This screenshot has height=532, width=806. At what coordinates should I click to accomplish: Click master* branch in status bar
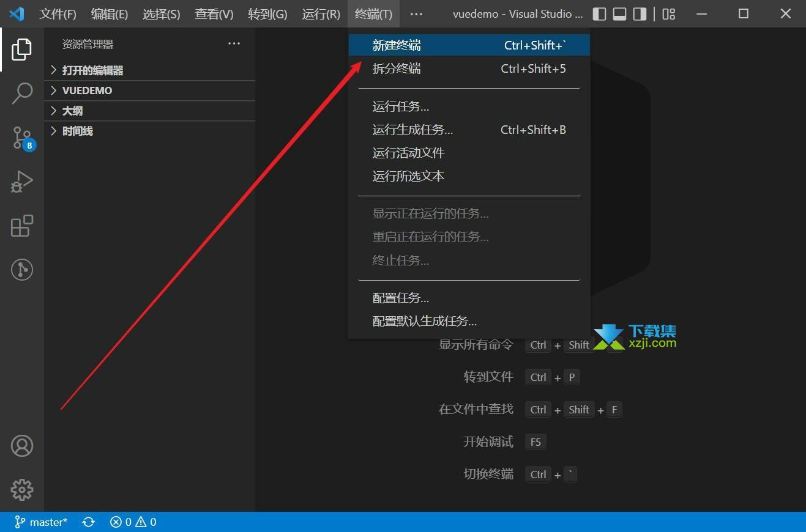click(41, 522)
